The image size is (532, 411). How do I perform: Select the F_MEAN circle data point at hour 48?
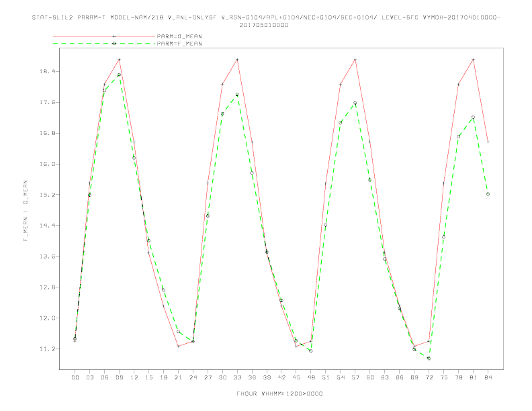311,351
